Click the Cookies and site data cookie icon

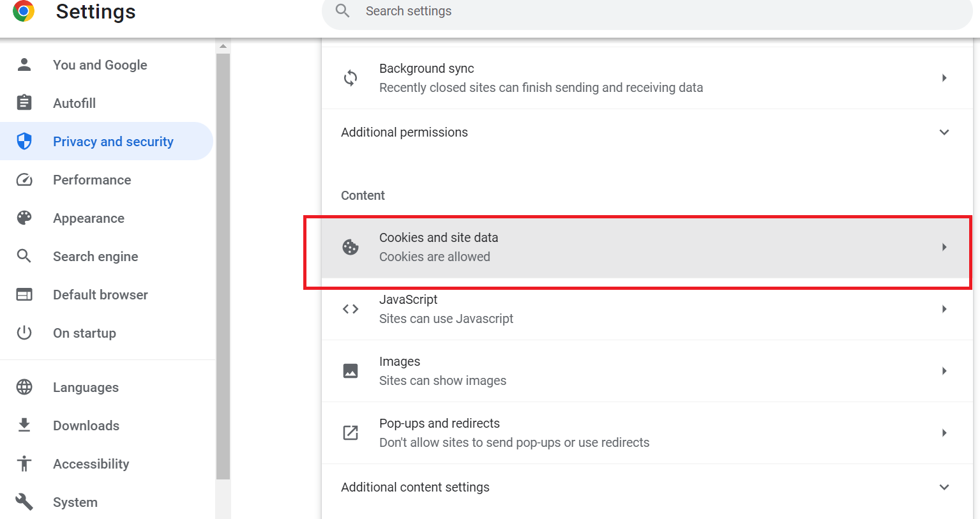tap(351, 247)
